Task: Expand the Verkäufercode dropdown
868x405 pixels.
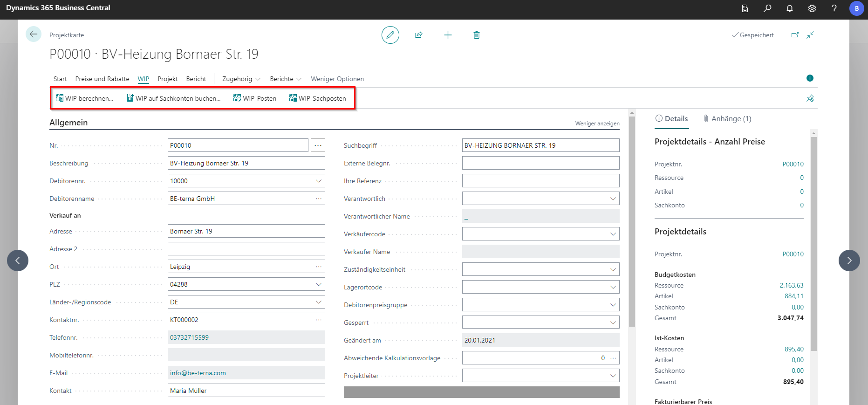Action: (x=613, y=234)
